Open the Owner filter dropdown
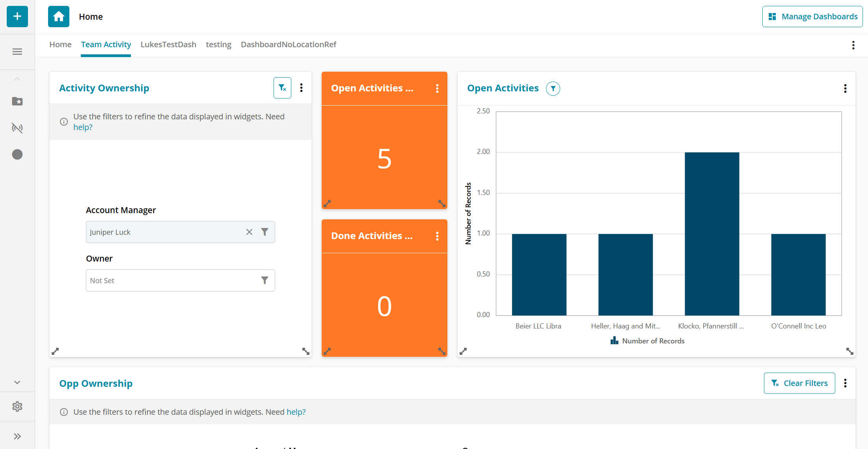This screenshot has height=449, width=868. (265, 280)
